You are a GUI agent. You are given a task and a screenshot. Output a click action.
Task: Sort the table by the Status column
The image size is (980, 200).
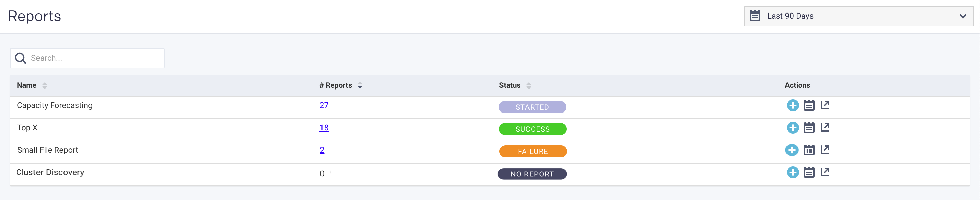pos(528,86)
